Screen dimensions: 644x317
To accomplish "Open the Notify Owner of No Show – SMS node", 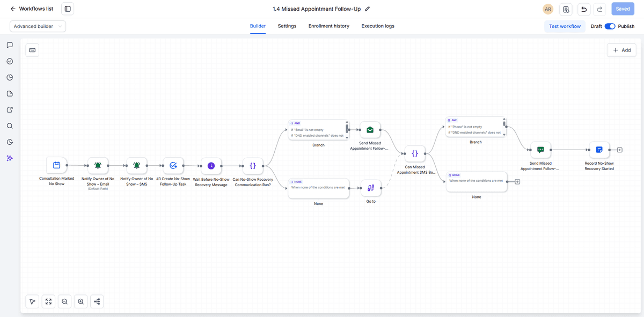I will coord(136,166).
